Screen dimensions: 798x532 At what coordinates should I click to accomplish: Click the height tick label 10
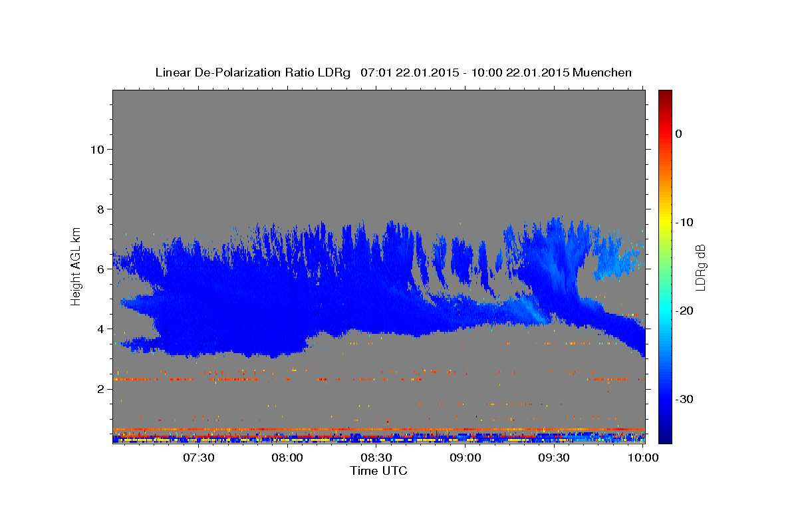(98, 149)
